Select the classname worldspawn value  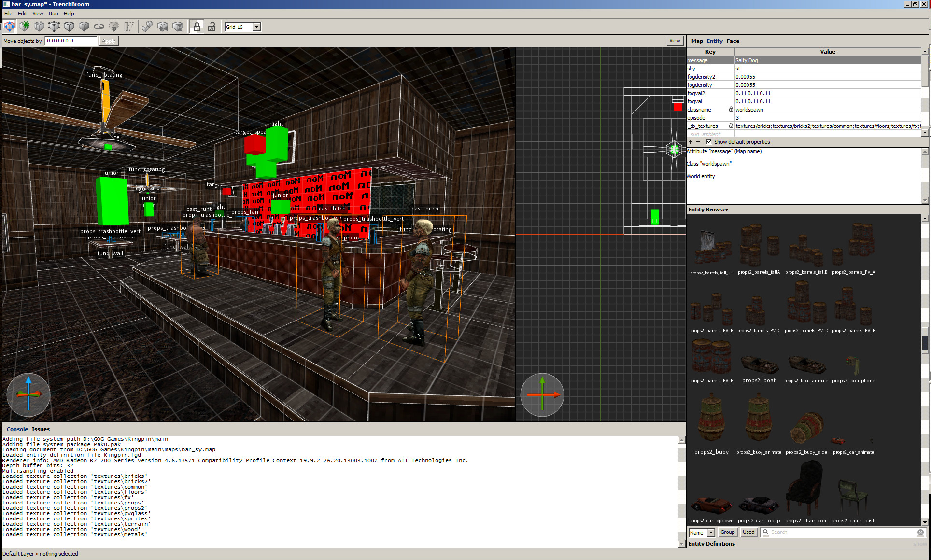(827, 110)
